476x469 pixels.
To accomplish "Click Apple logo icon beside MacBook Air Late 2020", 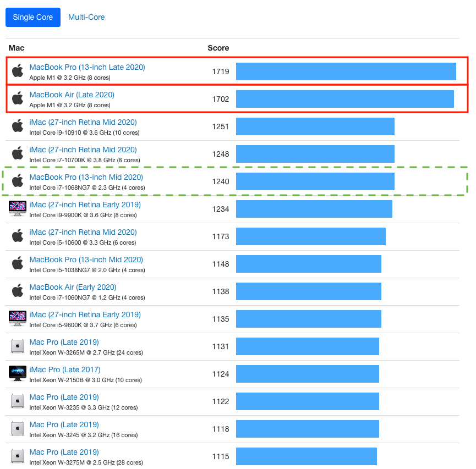I will point(18,98).
